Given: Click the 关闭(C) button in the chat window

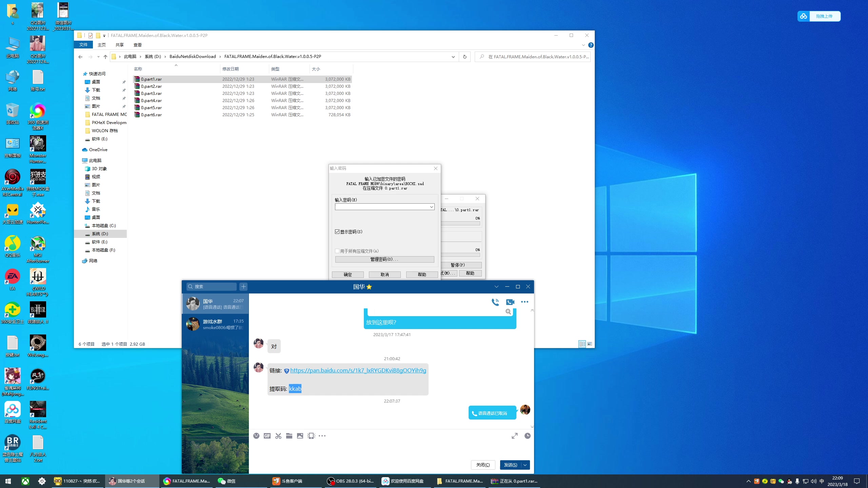Looking at the screenshot, I should tap(483, 465).
